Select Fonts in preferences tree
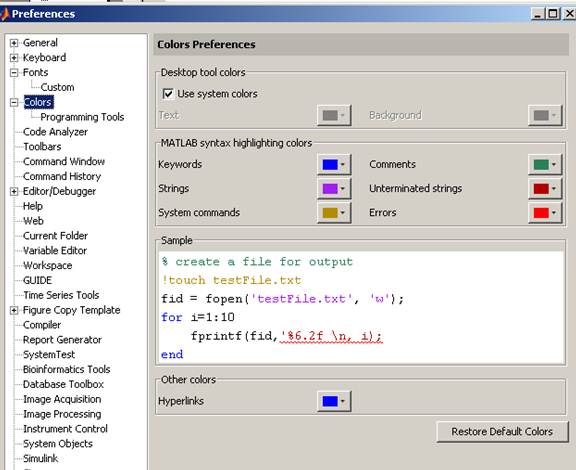The image size is (576, 470). [x=35, y=72]
